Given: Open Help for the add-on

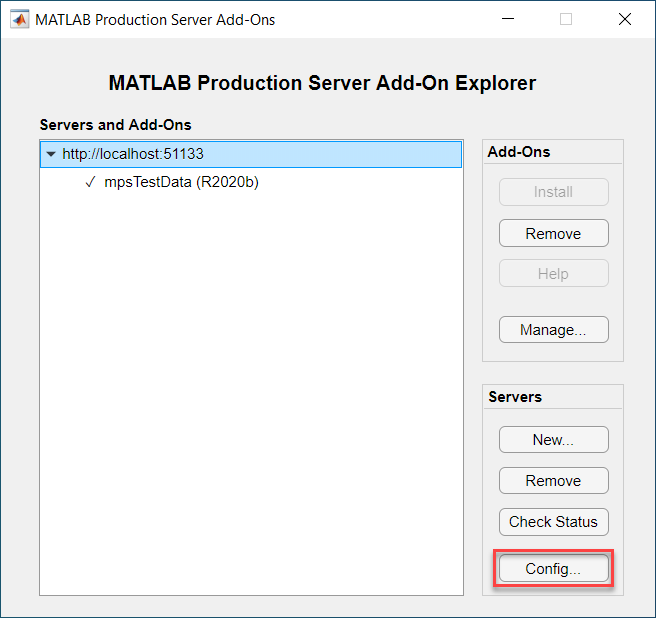Looking at the screenshot, I should pos(554,274).
